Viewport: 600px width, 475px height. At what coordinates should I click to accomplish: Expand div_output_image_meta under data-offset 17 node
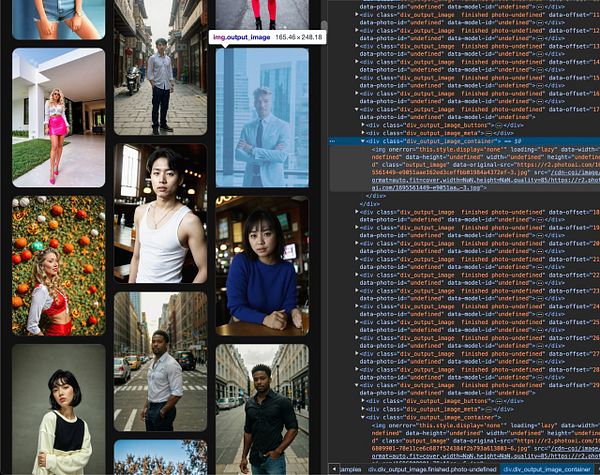click(363, 133)
